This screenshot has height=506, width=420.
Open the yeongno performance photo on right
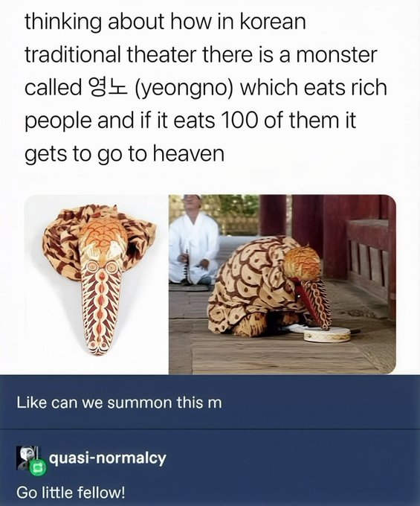282,284
